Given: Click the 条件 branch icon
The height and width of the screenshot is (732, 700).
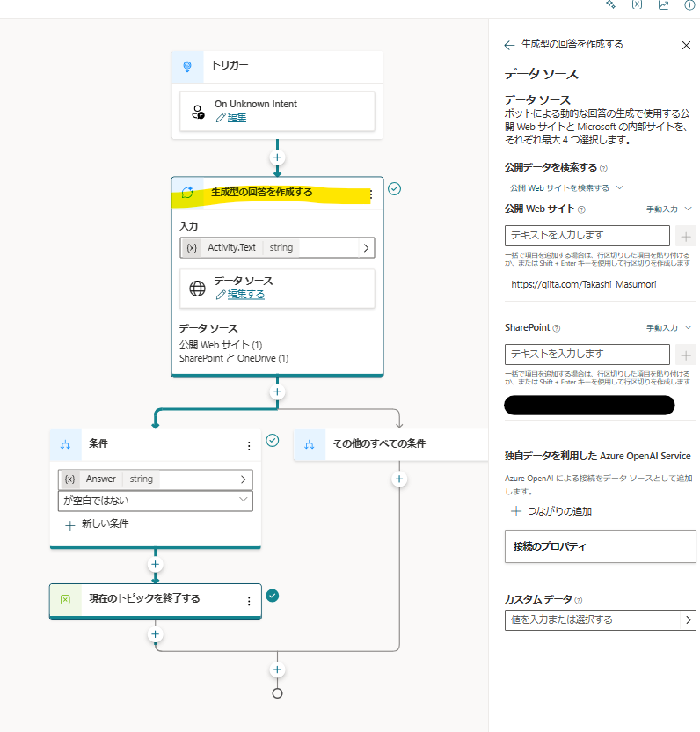Looking at the screenshot, I should (x=65, y=444).
